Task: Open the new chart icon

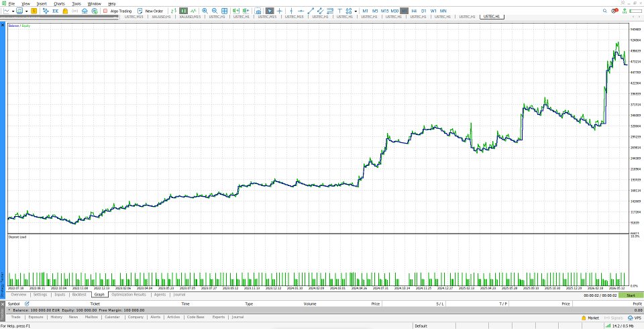Action: [x=7, y=11]
